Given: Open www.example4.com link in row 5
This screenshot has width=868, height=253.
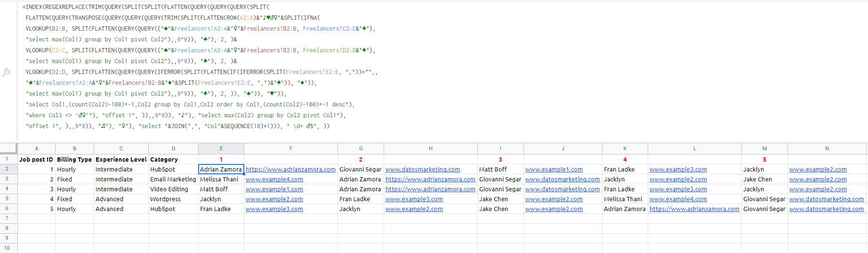Looking at the screenshot, I should tap(678, 199).
